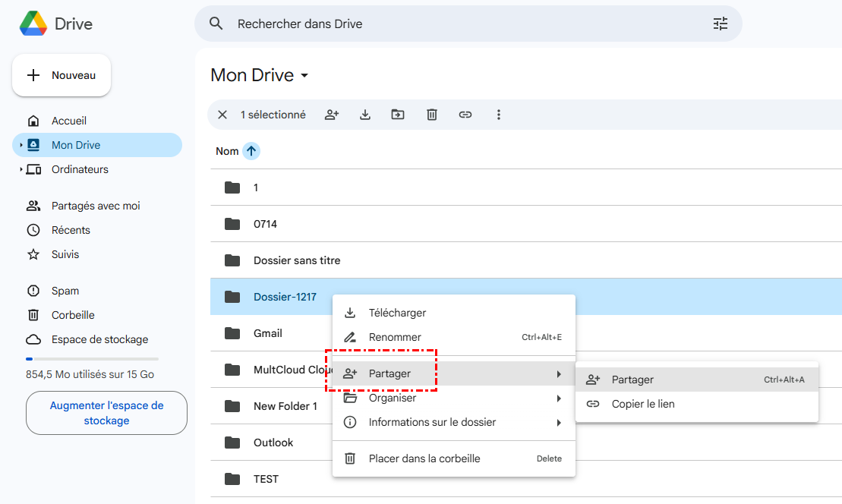Expand Mon Drive in the sidebar tree
842x504 pixels.
tap(20, 145)
